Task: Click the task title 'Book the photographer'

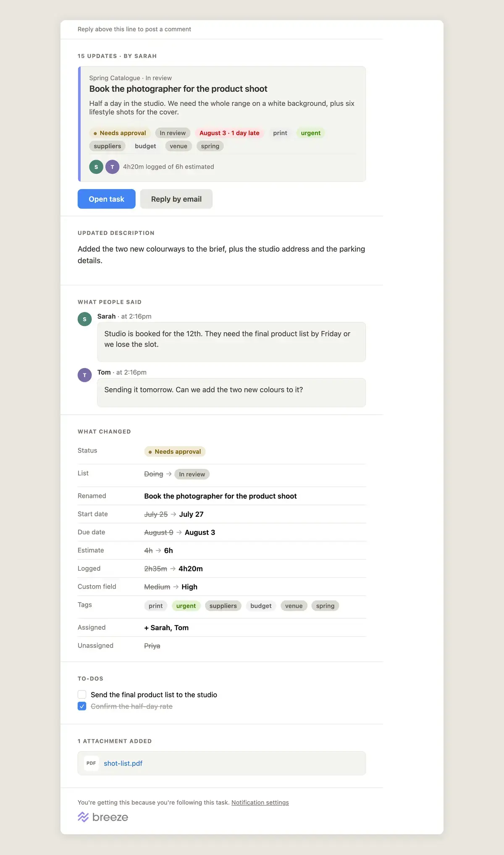Action: (x=178, y=89)
